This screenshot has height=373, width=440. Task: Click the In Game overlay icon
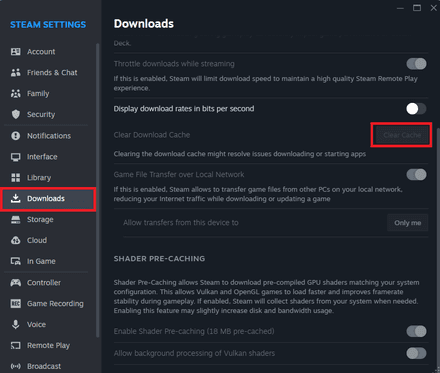click(x=16, y=261)
